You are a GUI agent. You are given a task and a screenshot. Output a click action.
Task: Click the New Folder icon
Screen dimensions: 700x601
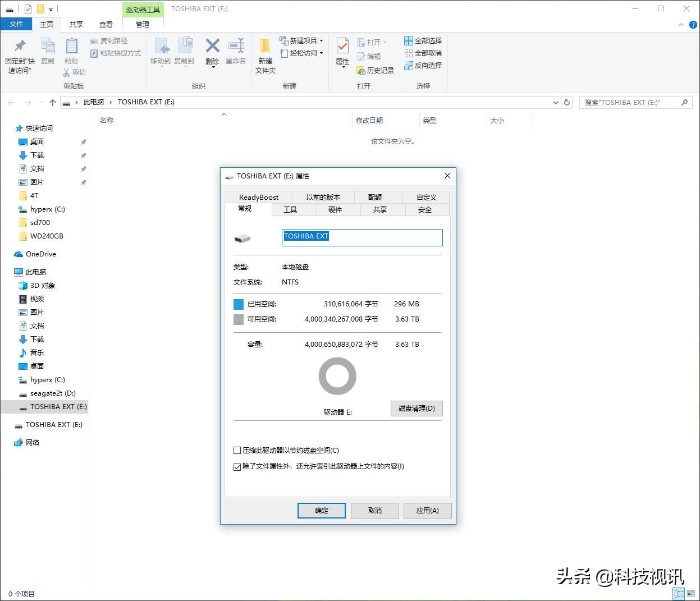265,46
